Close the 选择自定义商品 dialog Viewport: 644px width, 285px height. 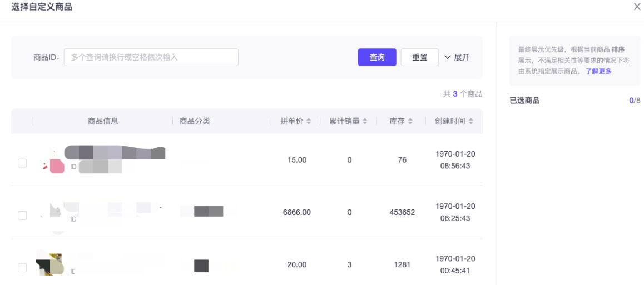tap(637, 7)
